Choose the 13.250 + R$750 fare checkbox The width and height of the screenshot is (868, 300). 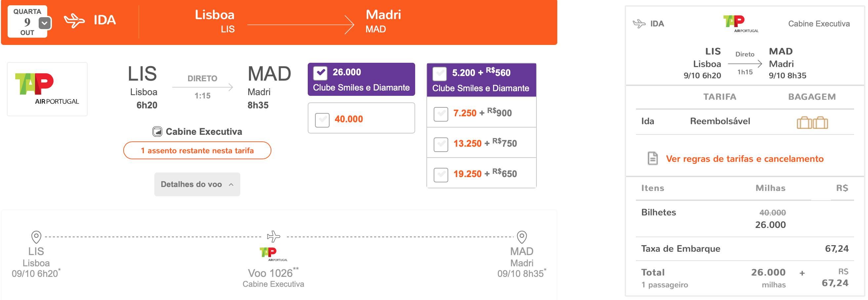(441, 144)
